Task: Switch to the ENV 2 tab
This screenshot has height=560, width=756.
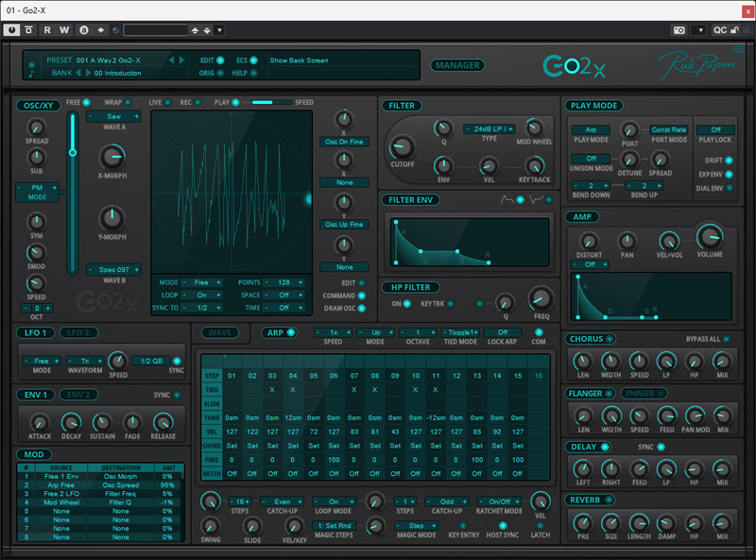Action: [x=79, y=394]
